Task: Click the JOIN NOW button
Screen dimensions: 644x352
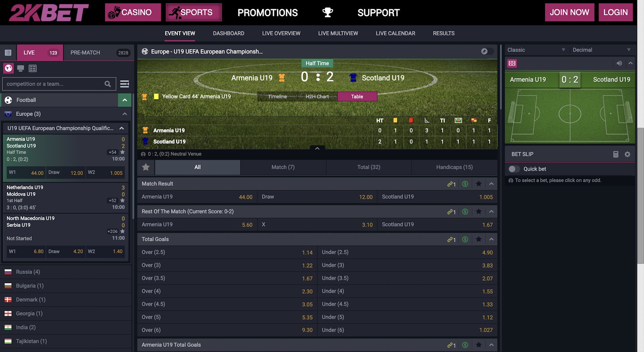Action: click(x=569, y=12)
